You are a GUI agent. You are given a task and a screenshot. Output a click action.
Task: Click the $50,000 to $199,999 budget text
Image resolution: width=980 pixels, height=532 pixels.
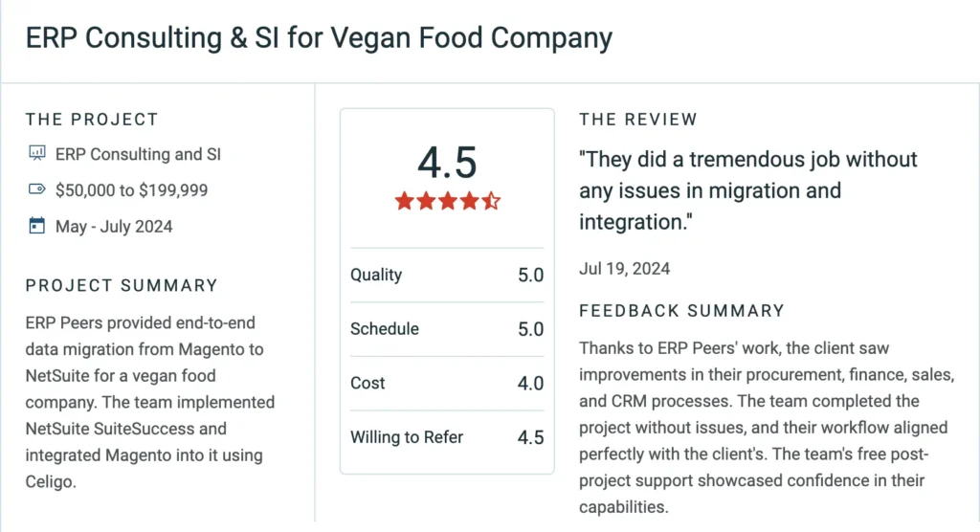tap(132, 190)
